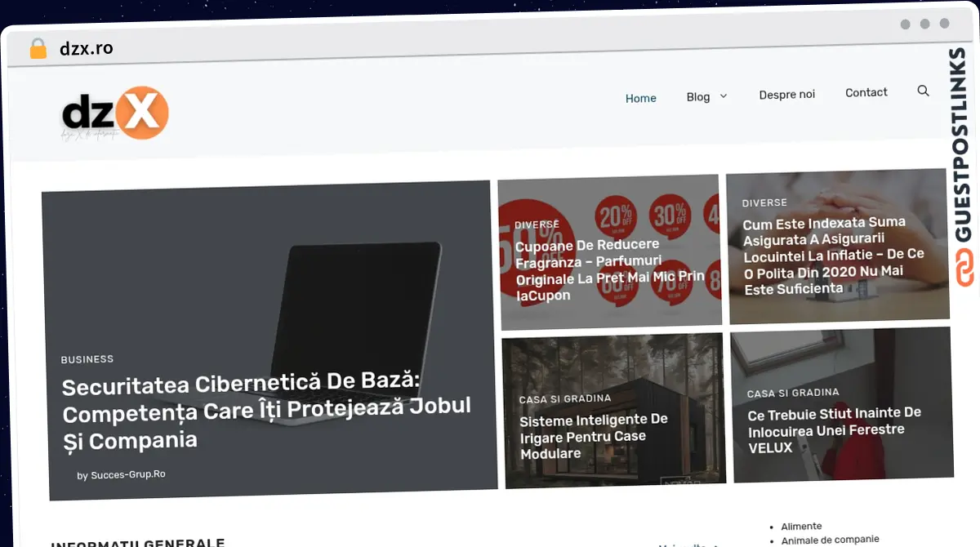
Task: Open author link Succes-Grup.Ro
Action: click(x=128, y=474)
